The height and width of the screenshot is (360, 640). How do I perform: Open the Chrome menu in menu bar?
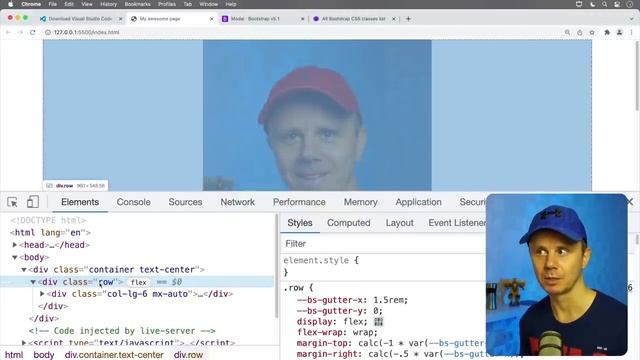[31, 4]
